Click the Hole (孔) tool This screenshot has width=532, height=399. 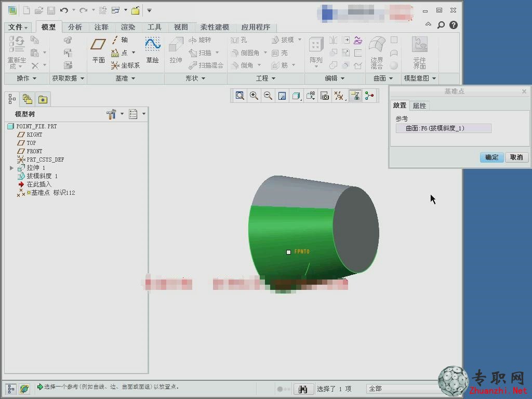[x=239, y=40]
